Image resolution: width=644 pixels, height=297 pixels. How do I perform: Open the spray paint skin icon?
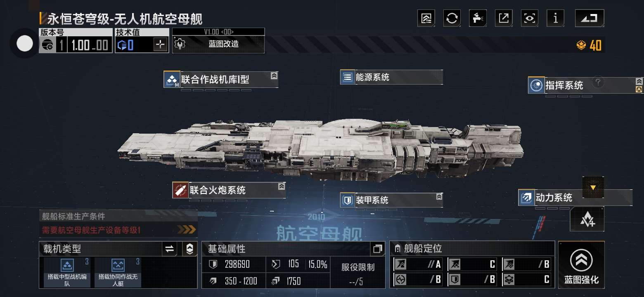pos(478,18)
